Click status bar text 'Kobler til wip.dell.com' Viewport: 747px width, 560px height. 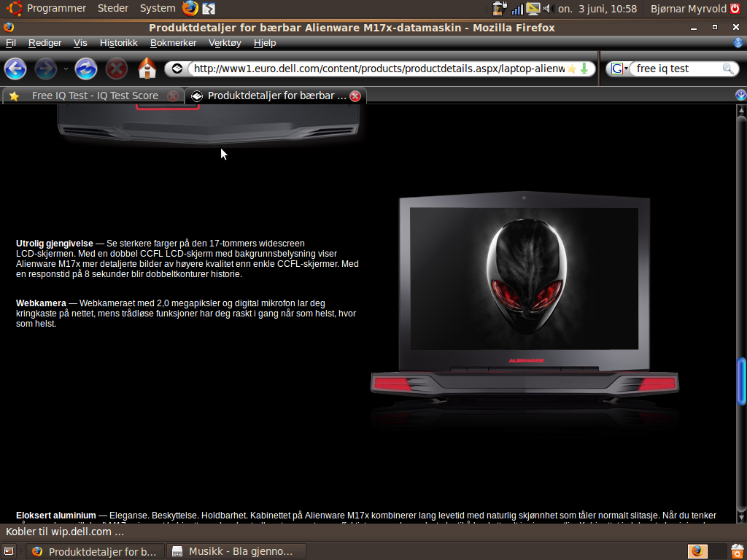point(65,532)
